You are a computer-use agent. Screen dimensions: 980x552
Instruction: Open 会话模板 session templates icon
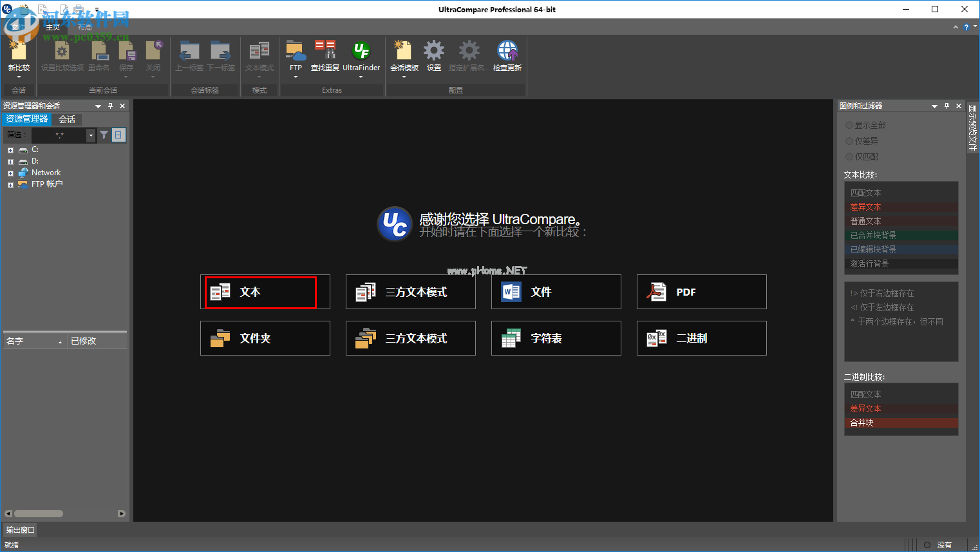(404, 51)
